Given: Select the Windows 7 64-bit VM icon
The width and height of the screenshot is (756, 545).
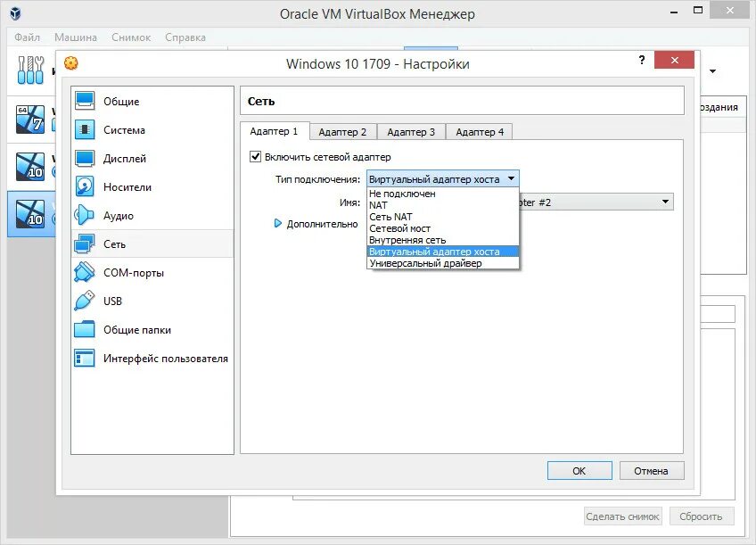Looking at the screenshot, I should (x=30, y=120).
